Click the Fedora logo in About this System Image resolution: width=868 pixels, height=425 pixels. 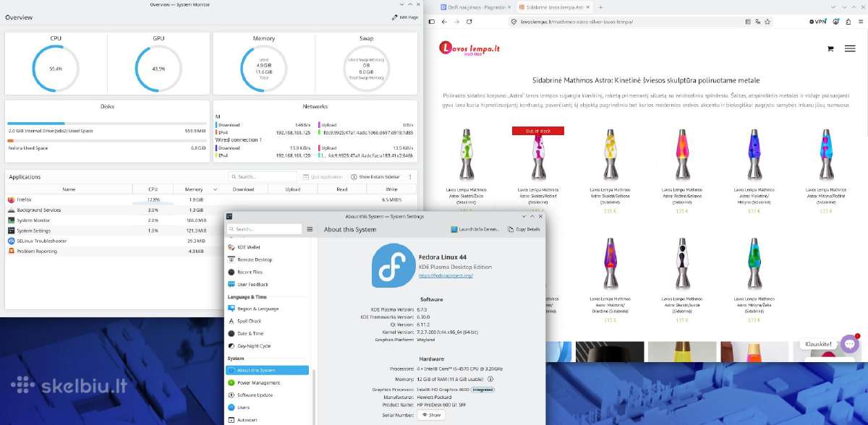pyautogui.click(x=393, y=266)
